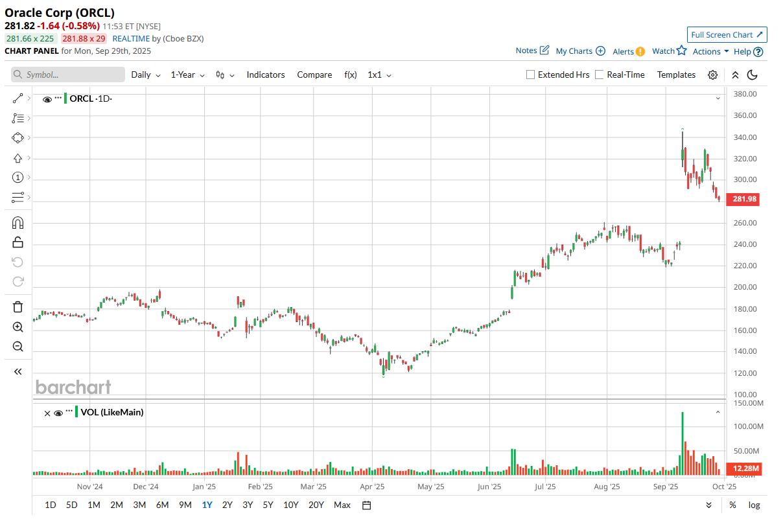The width and height of the screenshot is (783, 532).
Task: Enable Extended Hrs checkbox
Action: 530,75
